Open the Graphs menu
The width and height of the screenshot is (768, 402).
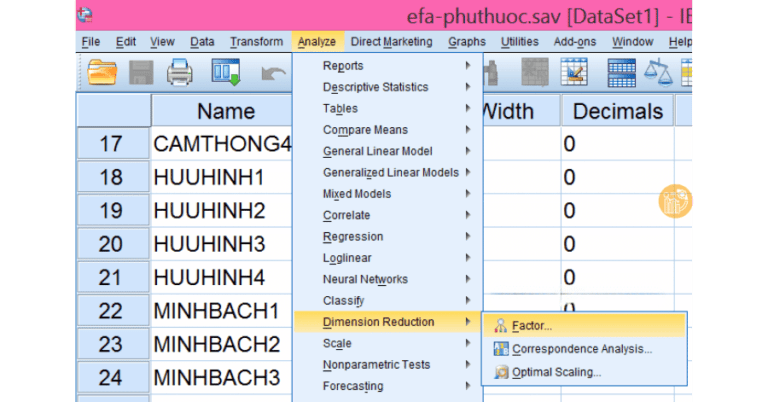coord(466,42)
